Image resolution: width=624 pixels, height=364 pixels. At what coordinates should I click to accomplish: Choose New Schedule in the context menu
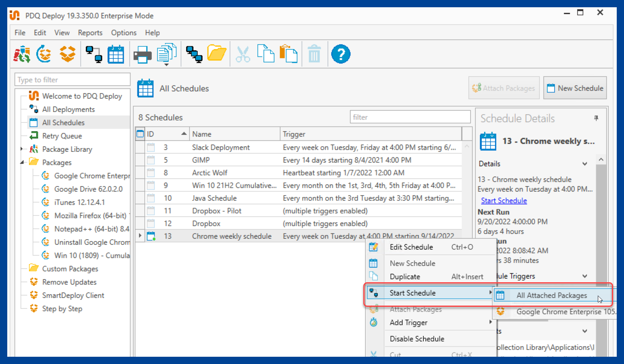(x=431, y=263)
